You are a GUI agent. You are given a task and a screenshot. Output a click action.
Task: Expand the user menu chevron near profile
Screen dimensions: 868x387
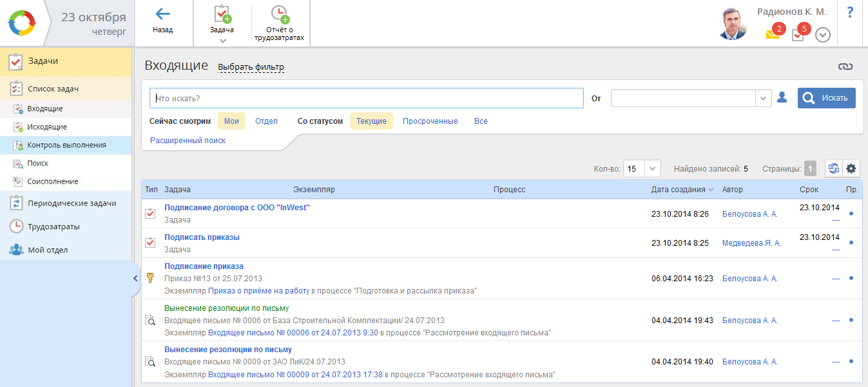tap(822, 35)
